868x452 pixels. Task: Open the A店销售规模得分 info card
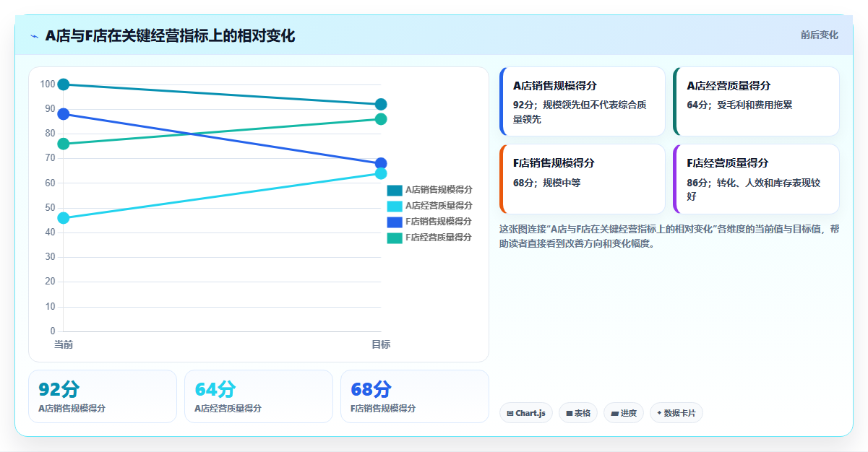point(582,102)
